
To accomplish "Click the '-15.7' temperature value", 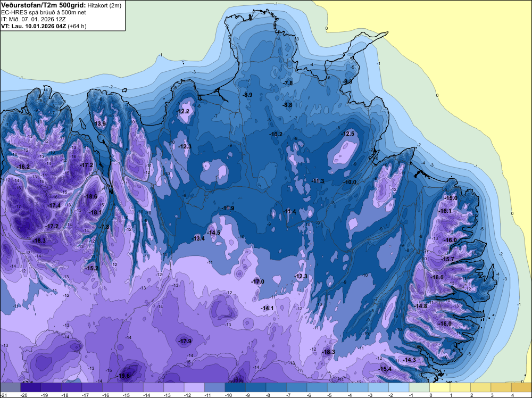I will 447,259.
